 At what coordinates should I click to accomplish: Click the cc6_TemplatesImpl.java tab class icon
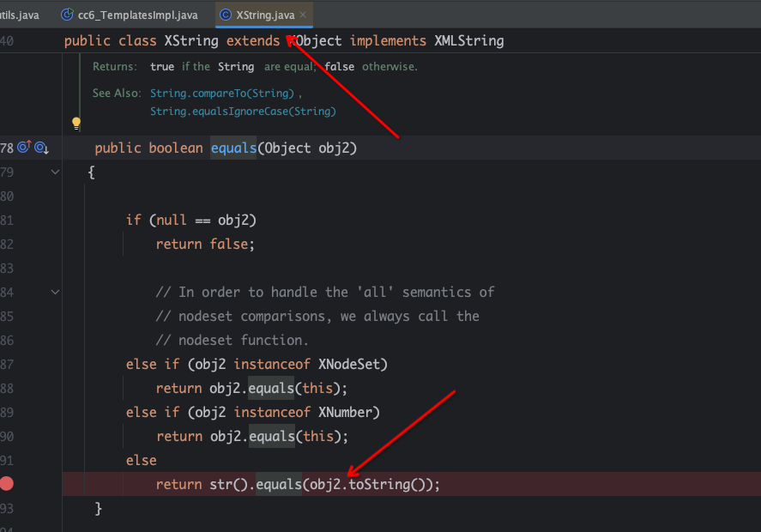point(66,15)
